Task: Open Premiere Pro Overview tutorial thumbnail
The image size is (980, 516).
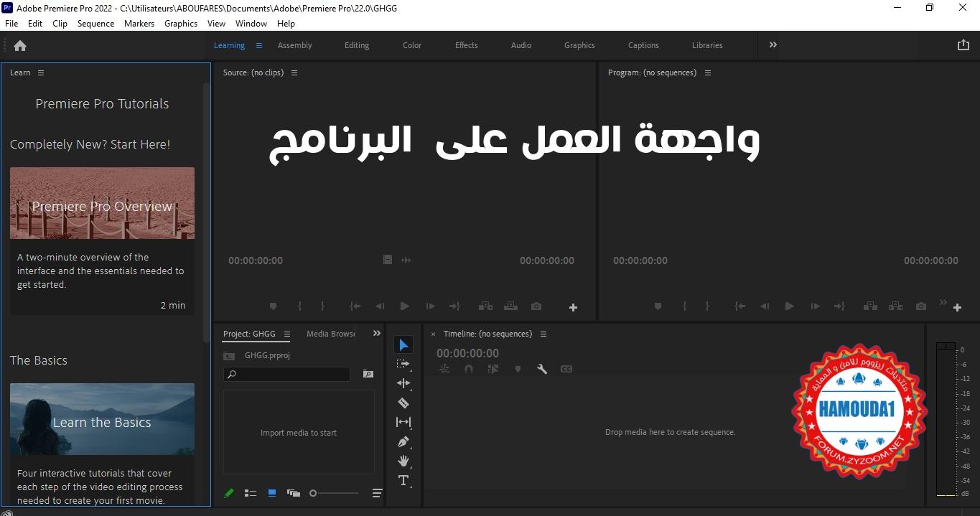Action: tap(102, 203)
